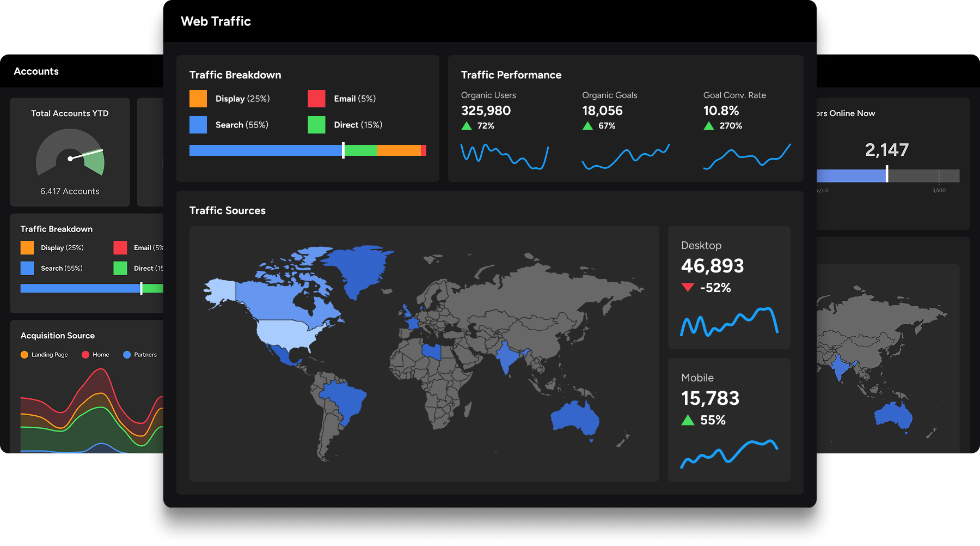Click the Total Accounts YTD gauge needle
This screenshot has height=546, width=980.
coord(86,154)
